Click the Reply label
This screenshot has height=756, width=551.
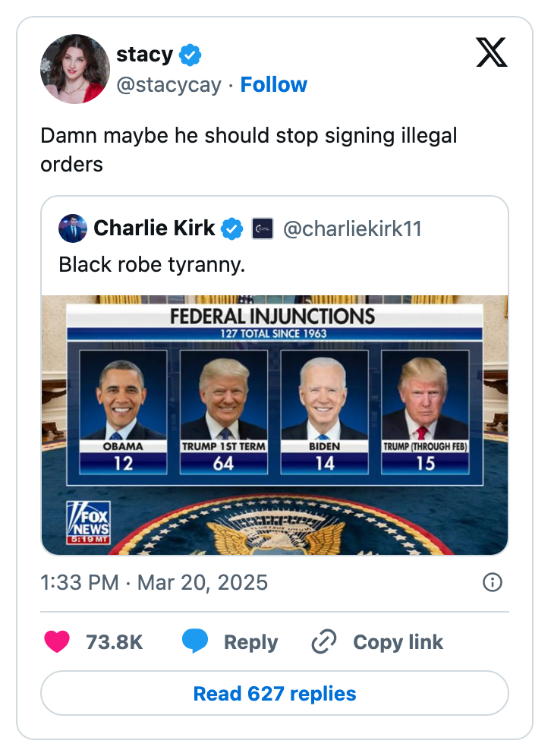point(250,642)
